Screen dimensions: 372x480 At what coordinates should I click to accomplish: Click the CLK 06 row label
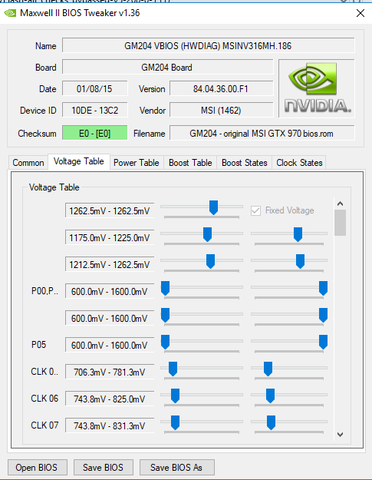pyautogui.click(x=44, y=399)
